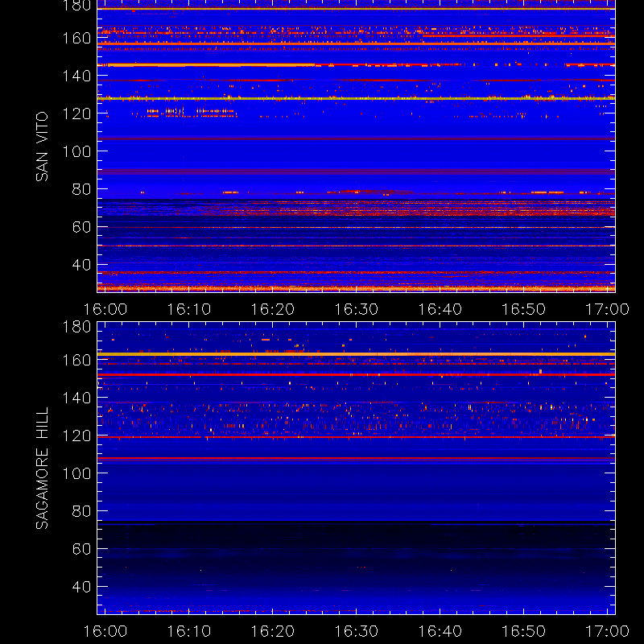Select the 100 label on the San Vito axis

tap(76, 151)
